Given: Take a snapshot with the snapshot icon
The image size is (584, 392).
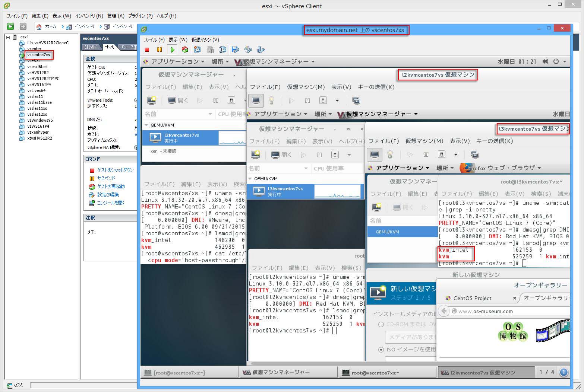Looking at the screenshot, I should point(198,50).
